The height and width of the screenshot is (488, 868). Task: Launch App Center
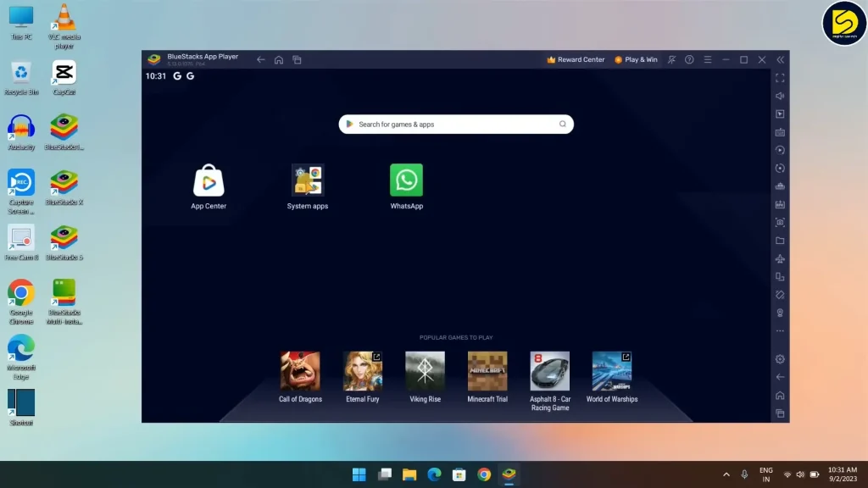209,180
